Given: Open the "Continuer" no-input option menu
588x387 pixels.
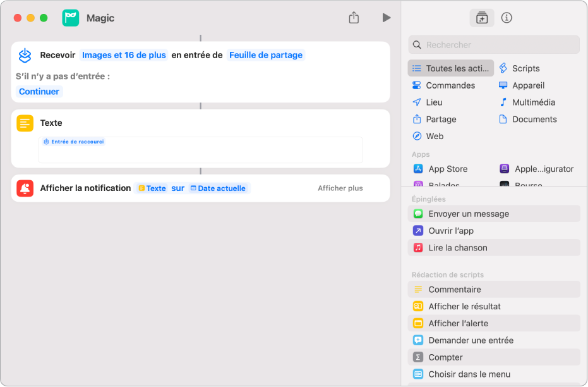Looking at the screenshot, I should (x=39, y=92).
